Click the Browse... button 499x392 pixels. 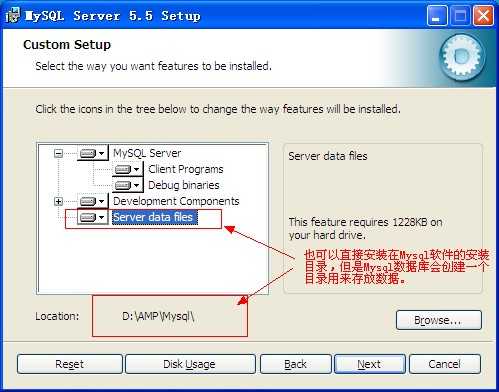pos(439,320)
